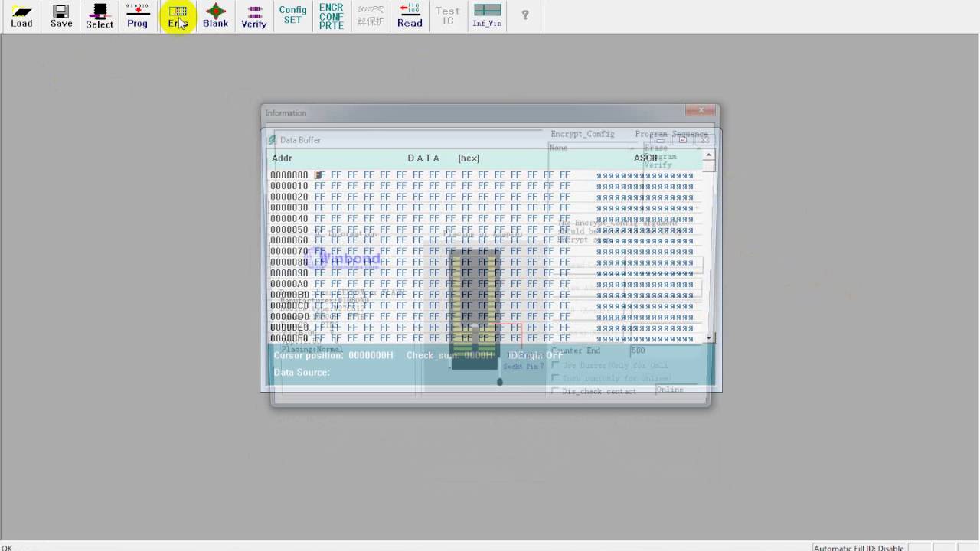
Task: Start programming with the Prog icon
Action: pyautogui.click(x=138, y=16)
